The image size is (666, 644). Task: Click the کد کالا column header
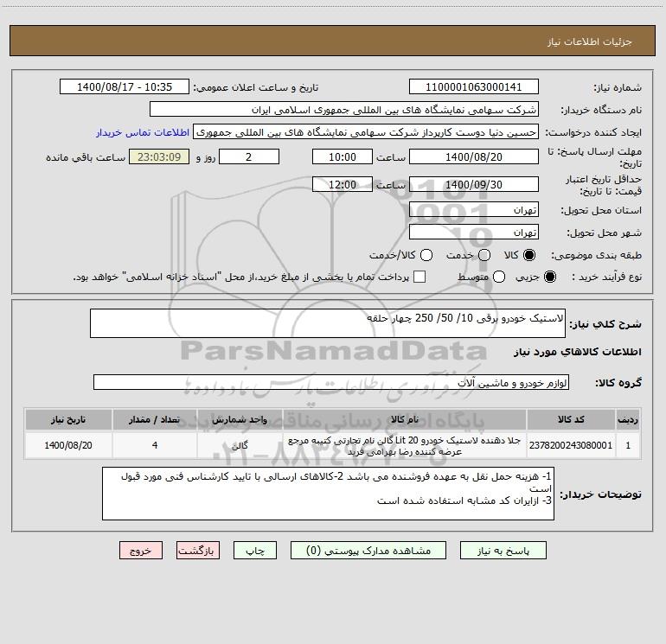point(571,419)
